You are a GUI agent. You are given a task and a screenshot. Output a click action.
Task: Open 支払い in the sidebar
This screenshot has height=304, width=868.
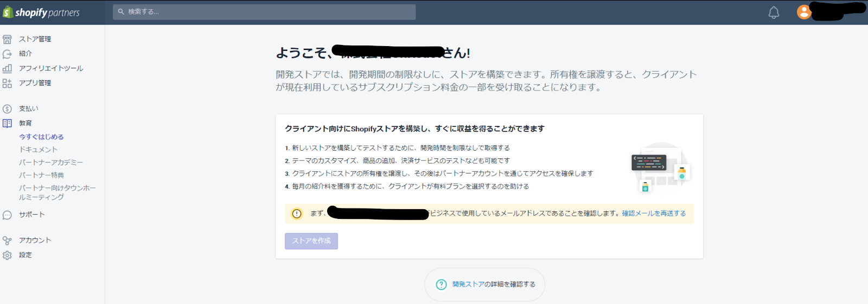[x=29, y=108]
